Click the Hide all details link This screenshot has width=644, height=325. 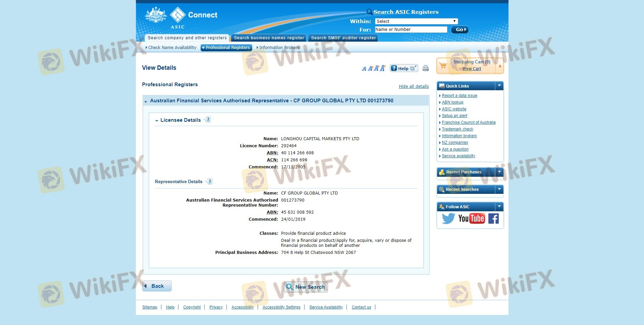(414, 87)
